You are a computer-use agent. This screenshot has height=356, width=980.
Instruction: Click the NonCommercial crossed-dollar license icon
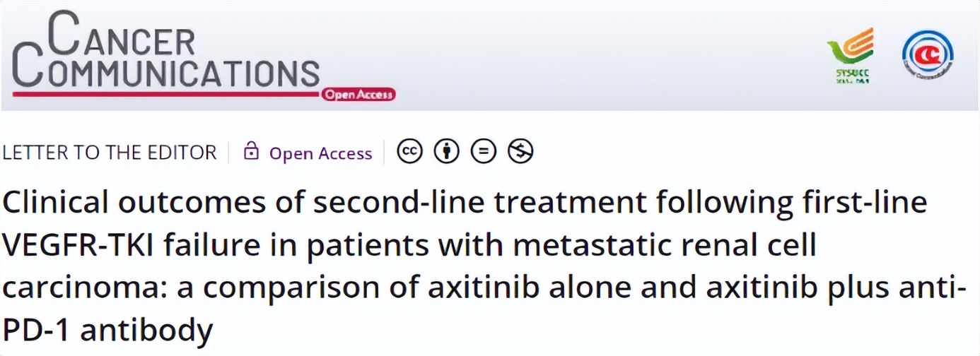tap(520, 152)
